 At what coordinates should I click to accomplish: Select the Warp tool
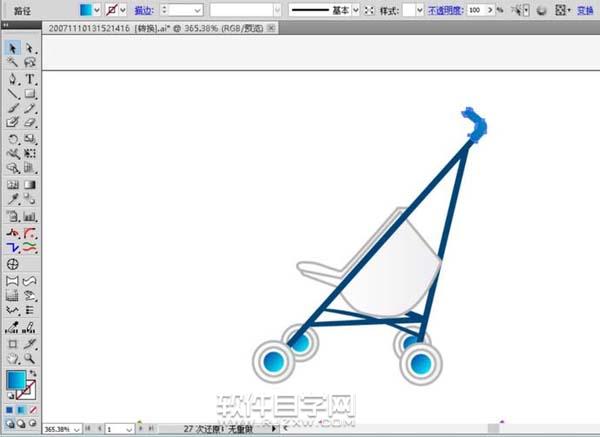(x=13, y=154)
